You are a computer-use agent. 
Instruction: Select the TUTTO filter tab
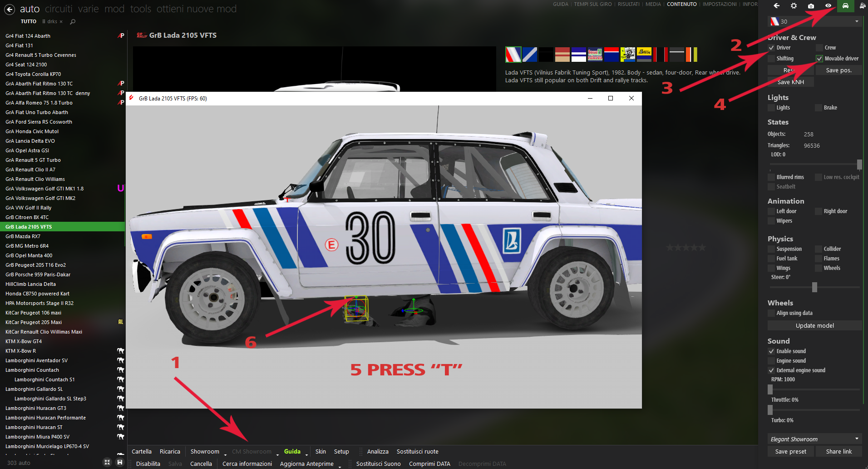tap(29, 21)
